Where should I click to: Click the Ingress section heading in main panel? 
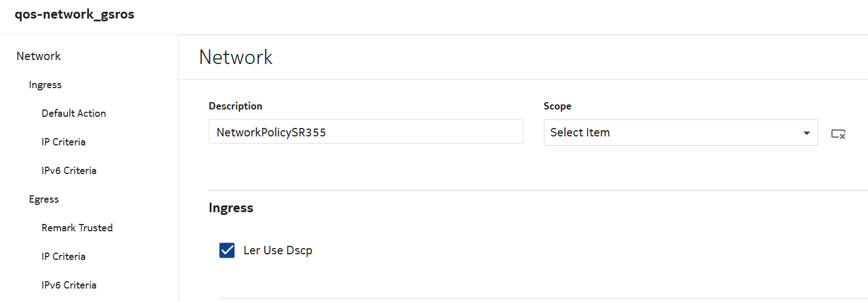231,208
